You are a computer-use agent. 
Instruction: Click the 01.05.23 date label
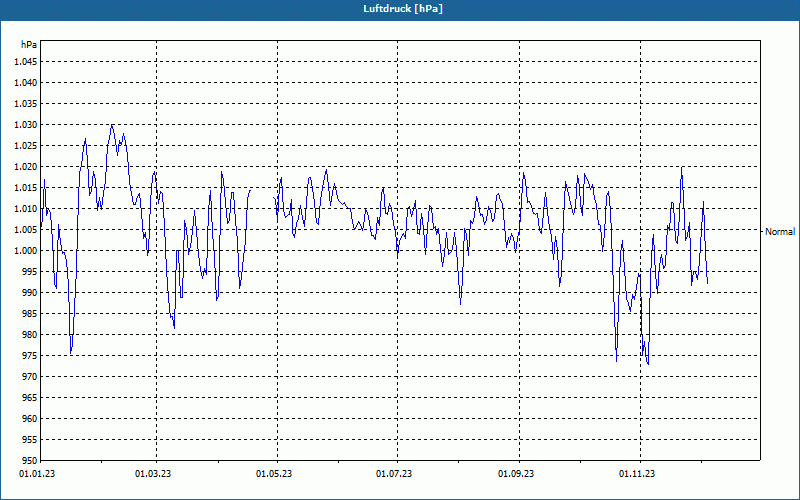274,474
